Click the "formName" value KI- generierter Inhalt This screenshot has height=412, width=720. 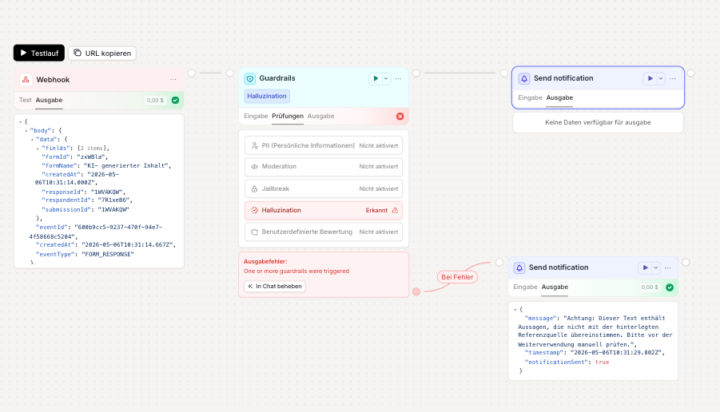coord(127,165)
